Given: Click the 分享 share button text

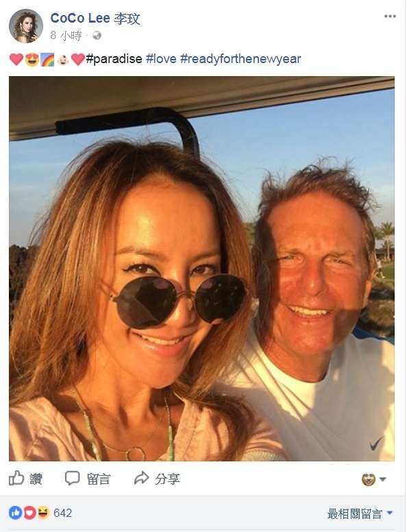Looking at the screenshot, I should (x=167, y=479).
